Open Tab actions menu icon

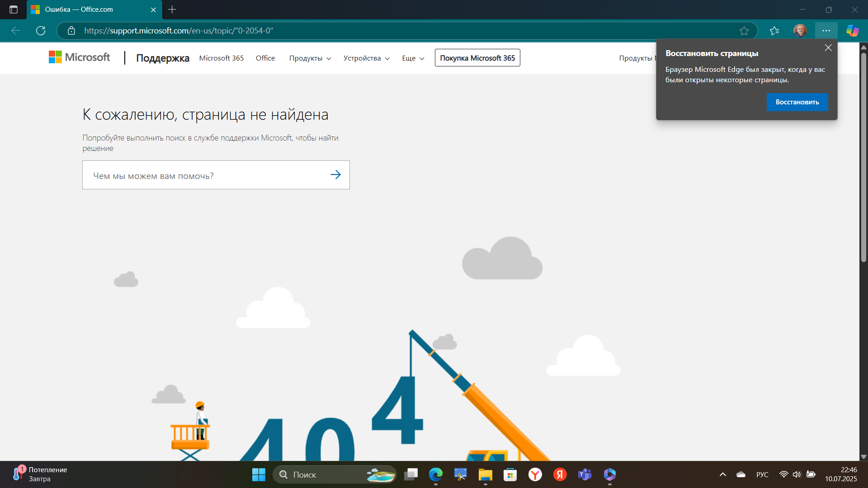[14, 9]
